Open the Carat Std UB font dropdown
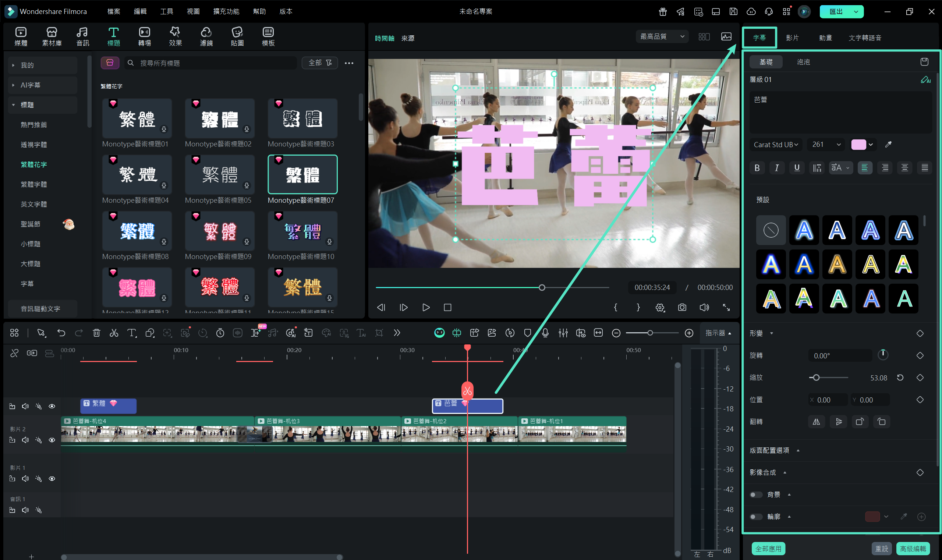 tap(775, 145)
